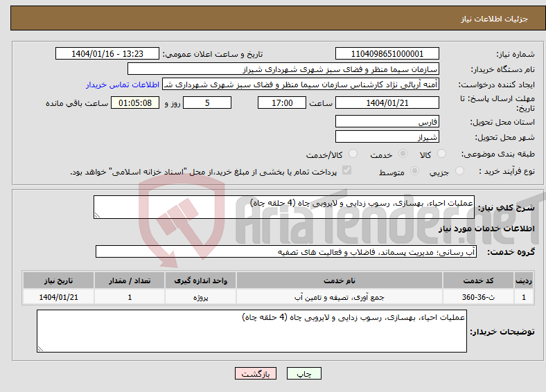Viewport: 546px width, 392px height.
Task: Click the row number cell 1
Action: [x=524, y=297]
